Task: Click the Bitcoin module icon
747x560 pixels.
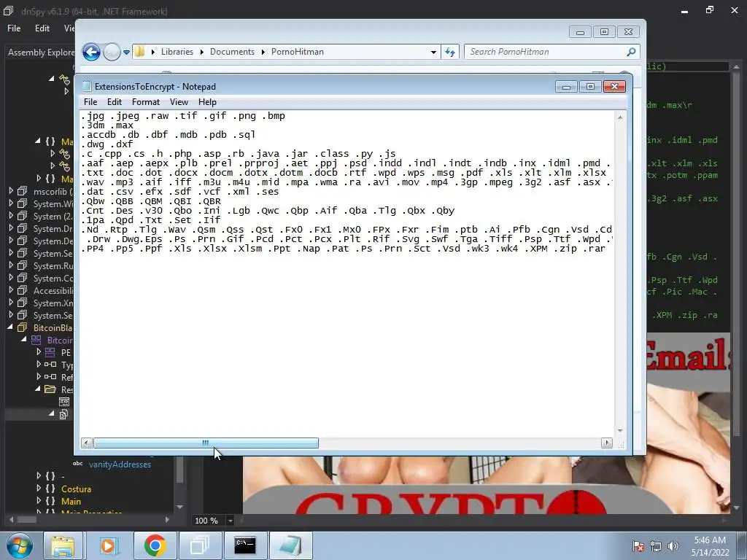Action: pyautogui.click(x=36, y=340)
